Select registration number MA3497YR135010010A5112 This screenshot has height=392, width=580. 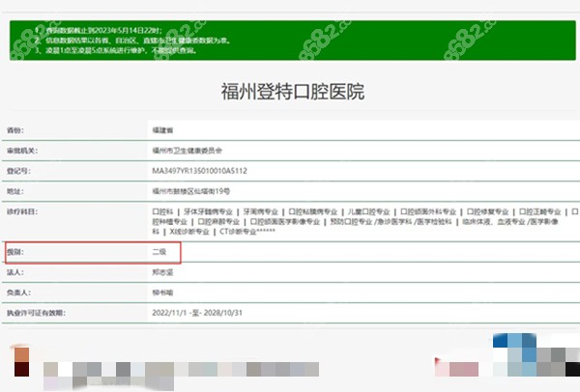[x=200, y=171]
